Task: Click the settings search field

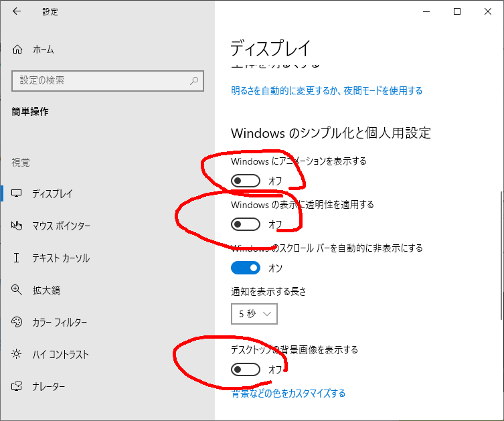Action: pyautogui.click(x=100, y=80)
